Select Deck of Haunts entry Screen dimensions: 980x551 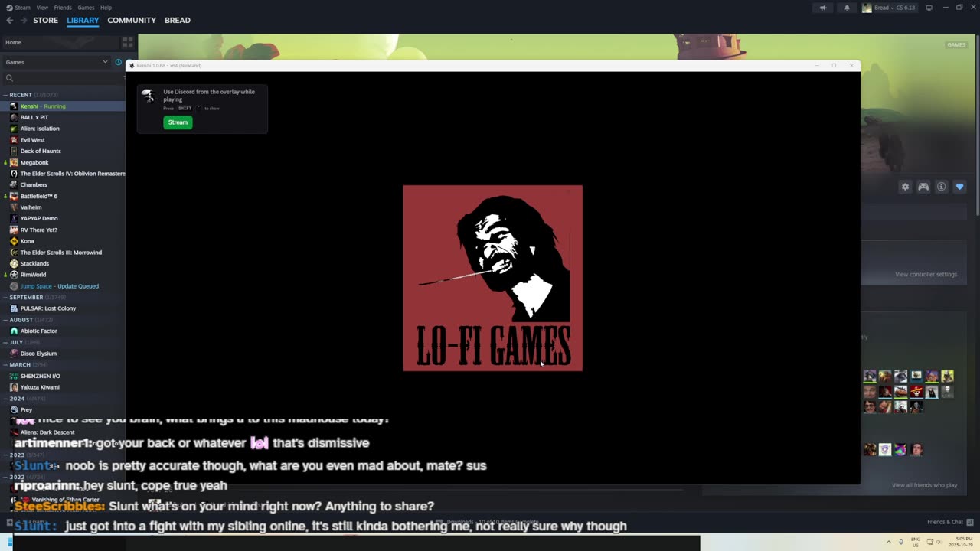coord(63,151)
